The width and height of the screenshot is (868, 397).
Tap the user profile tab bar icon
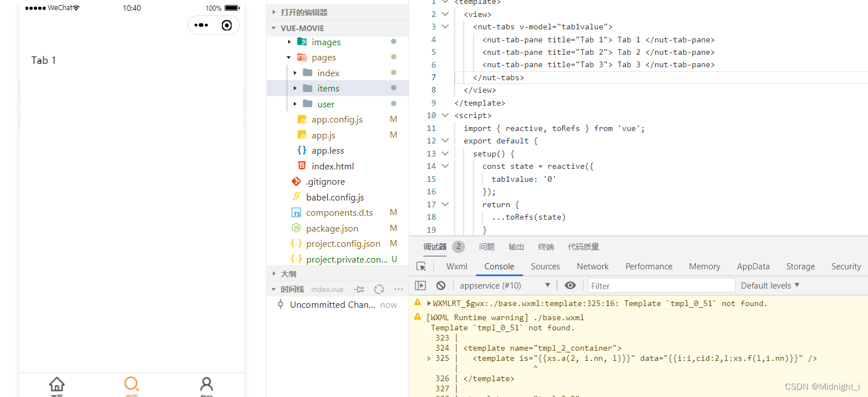[x=207, y=385]
